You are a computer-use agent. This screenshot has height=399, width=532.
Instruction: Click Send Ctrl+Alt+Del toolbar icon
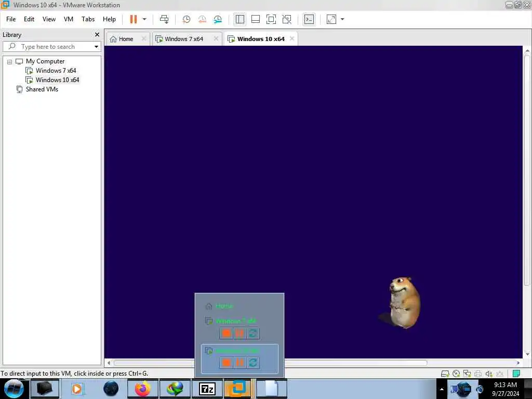pos(164,19)
